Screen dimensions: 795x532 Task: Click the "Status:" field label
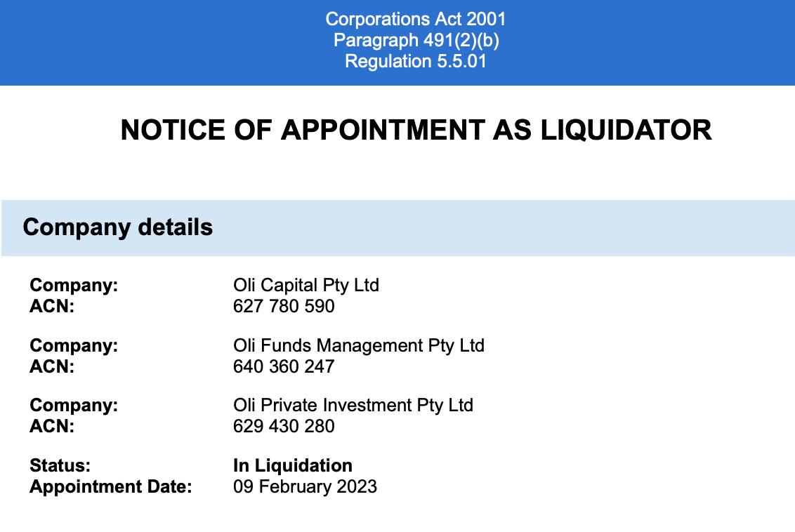click(60, 465)
